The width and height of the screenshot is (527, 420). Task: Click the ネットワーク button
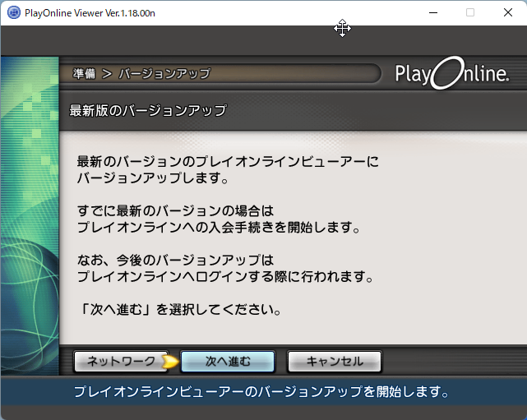point(121,362)
